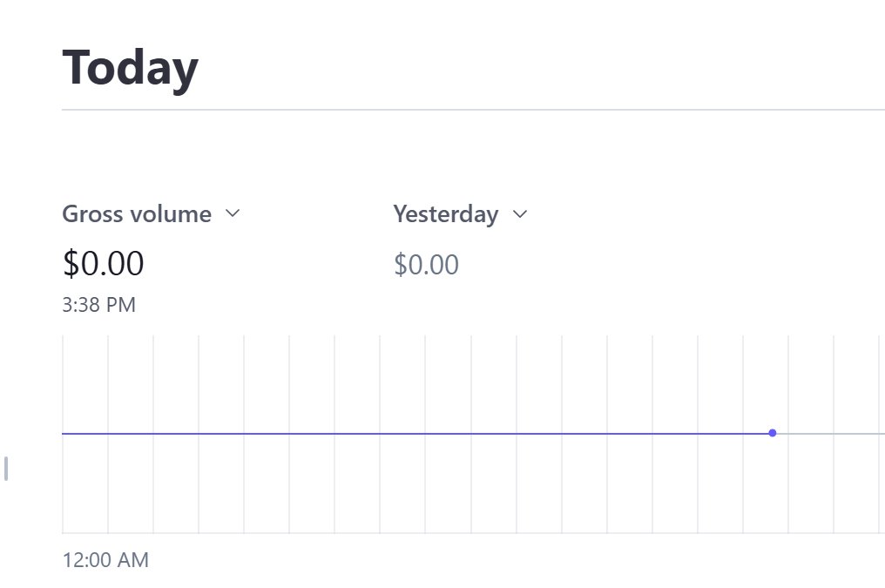Viewport: 885px width, 588px height.
Task: Click the first vertical gridline at chart start
Action: click(x=63, y=434)
